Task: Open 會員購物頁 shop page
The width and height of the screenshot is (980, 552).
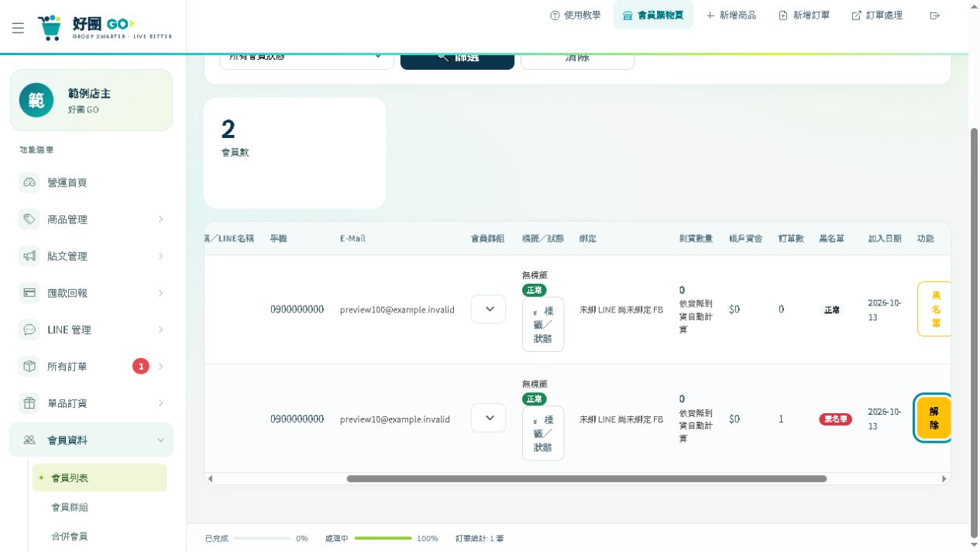Action: (x=653, y=16)
